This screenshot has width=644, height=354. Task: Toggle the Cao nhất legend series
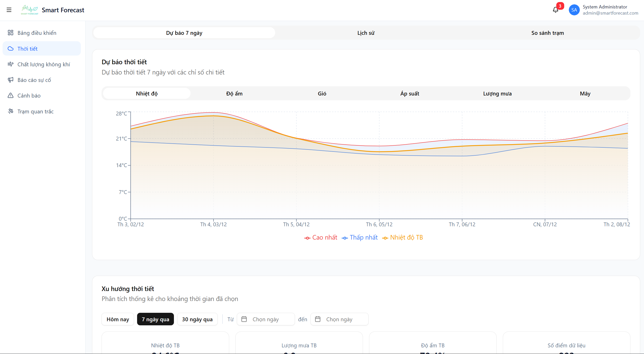point(320,237)
